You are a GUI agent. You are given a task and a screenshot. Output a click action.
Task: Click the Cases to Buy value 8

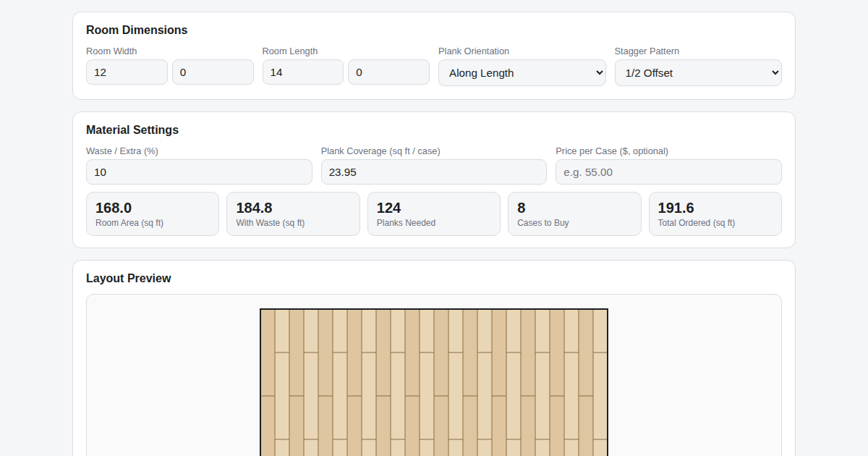point(522,208)
